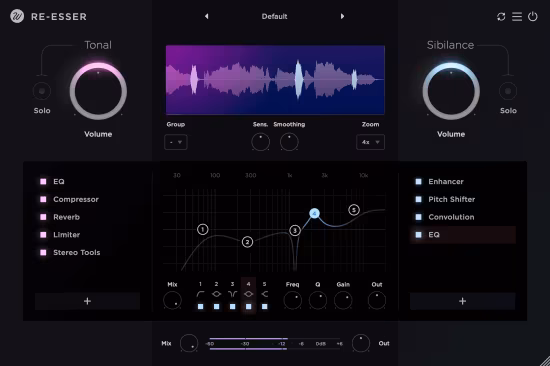Toggle the Tonal Solo button
550x366 pixels.
[42, 91]
